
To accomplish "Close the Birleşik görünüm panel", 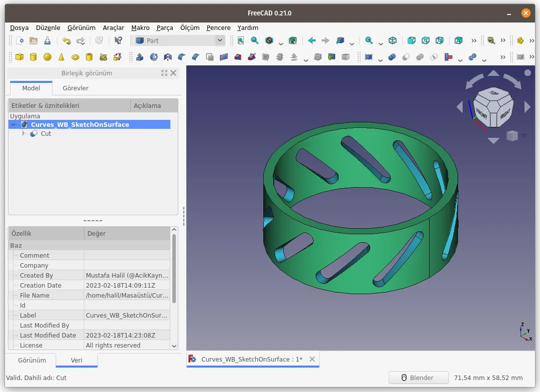I will pyautogui.click(x=173, y=73).
